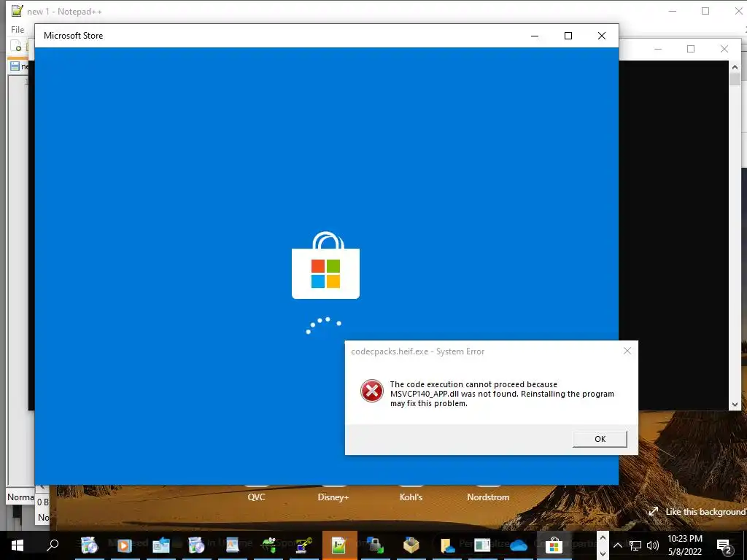The width and height of the screenshot is (747, 560).
Task: Open the volume speaker tray icon
Action: pyautogui.click(x=653, y=545)
